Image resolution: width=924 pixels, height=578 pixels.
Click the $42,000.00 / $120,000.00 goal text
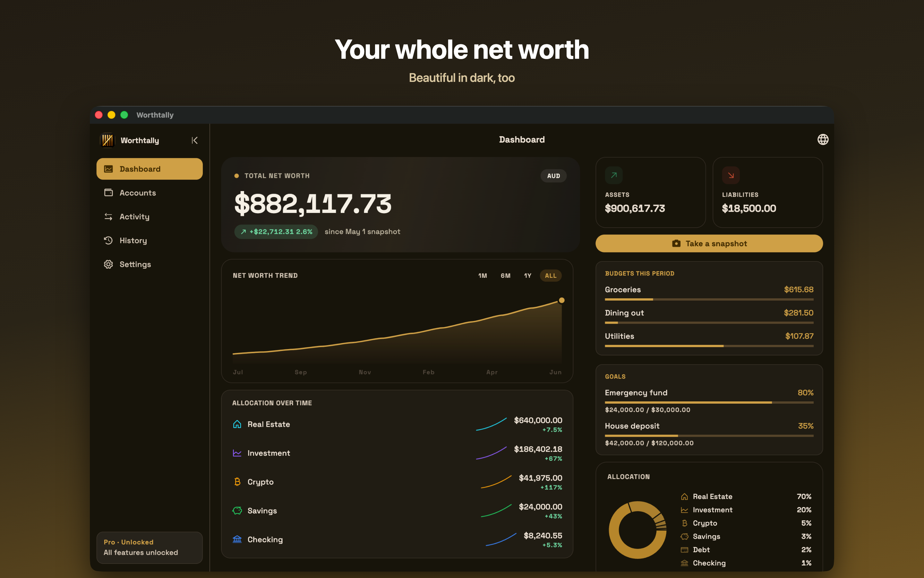649,443
